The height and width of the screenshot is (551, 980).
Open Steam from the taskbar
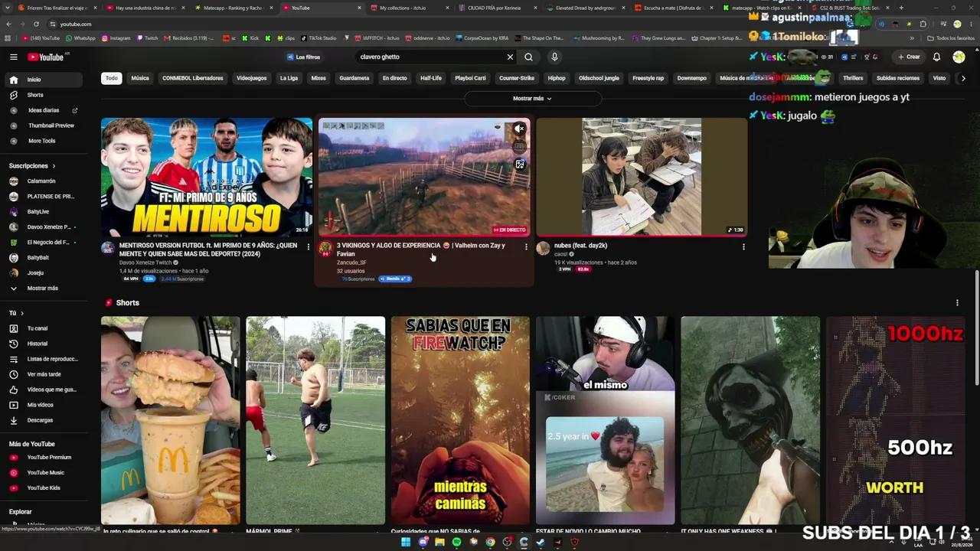click(x=541, y=543)
